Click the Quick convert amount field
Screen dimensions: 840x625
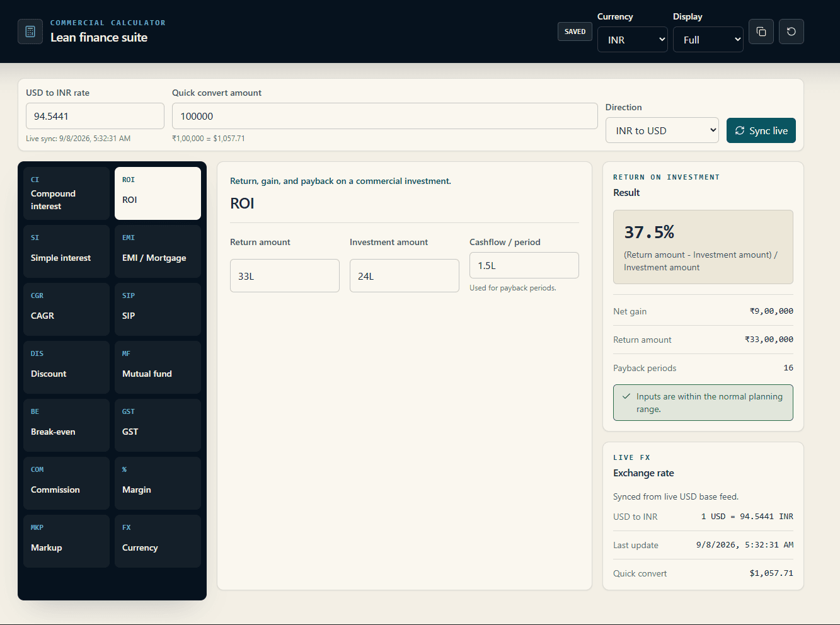pos(385,116)
